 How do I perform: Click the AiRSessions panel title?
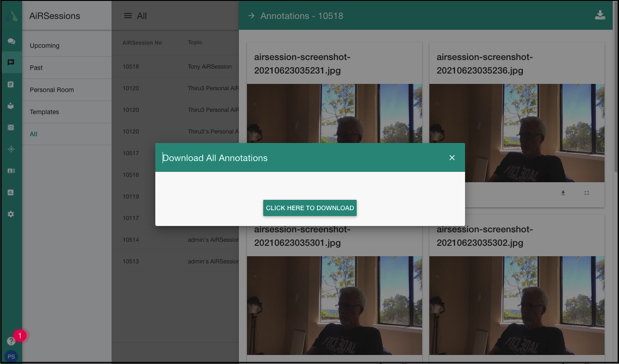[55, 16]
